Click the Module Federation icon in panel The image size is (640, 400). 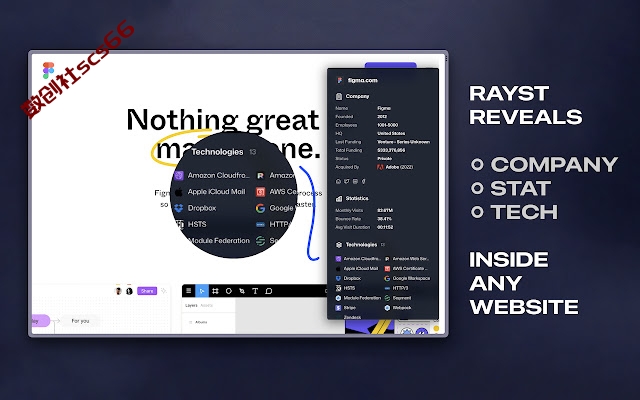(x=338, y=298)
